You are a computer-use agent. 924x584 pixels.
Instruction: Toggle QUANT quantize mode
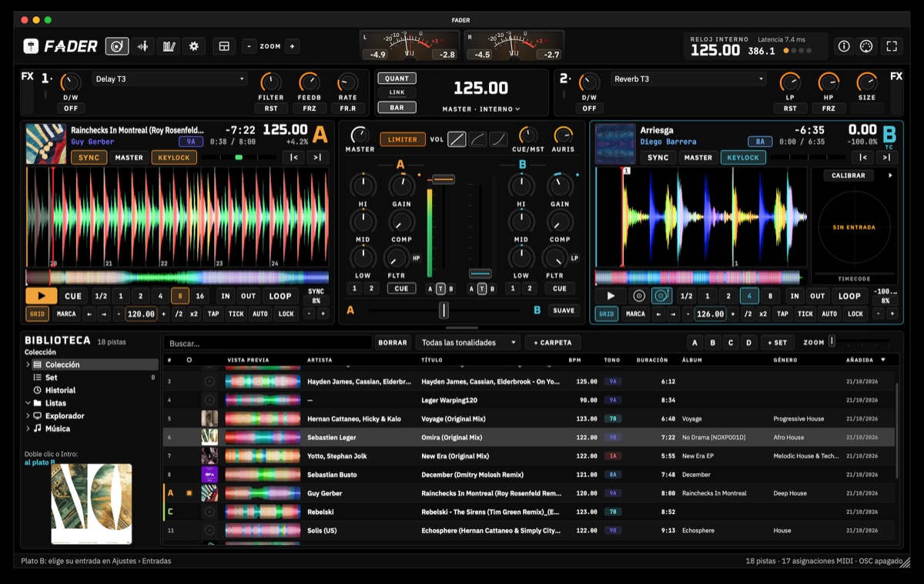[397, 79]
